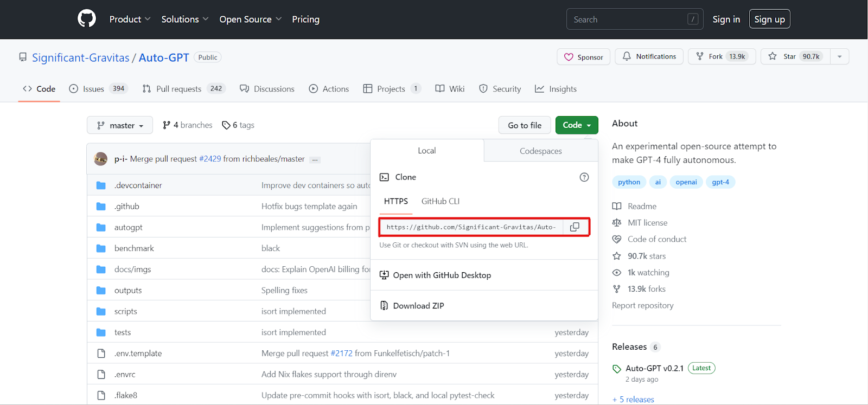Click the Fork repository icon button

(722, 56)
